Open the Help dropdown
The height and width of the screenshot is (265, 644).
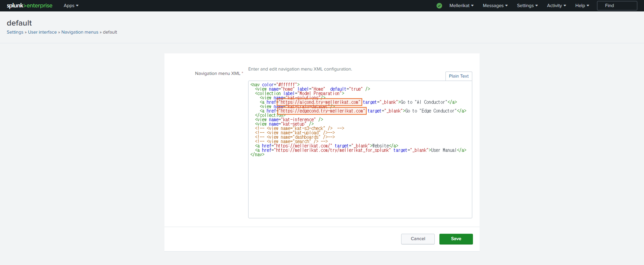tap(582, 6)
